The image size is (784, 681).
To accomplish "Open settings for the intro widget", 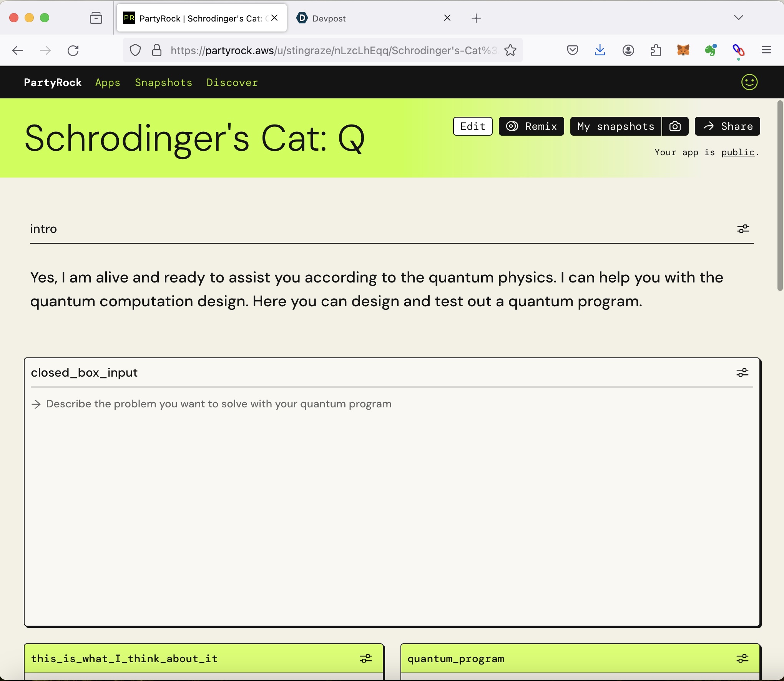I will pyautogui.click(x=743, y=229).
